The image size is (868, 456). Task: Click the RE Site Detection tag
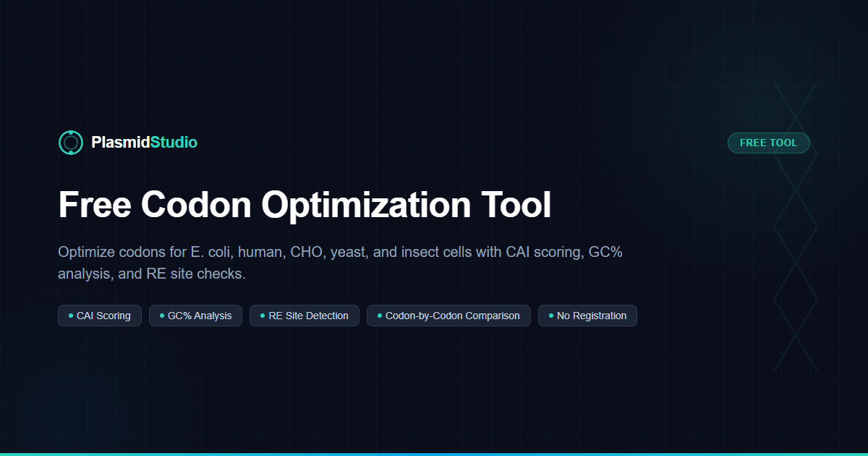pyautogui.click(x=305, y=316)
